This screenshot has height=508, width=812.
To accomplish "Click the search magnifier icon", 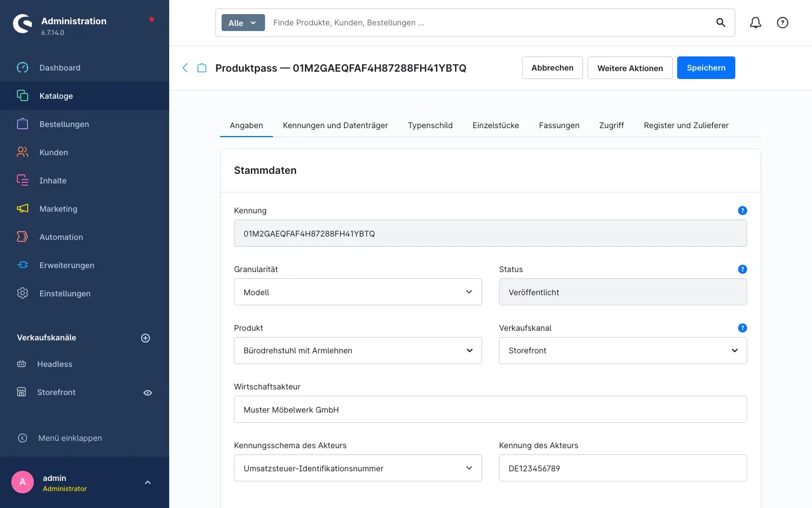I will [721, 23].
